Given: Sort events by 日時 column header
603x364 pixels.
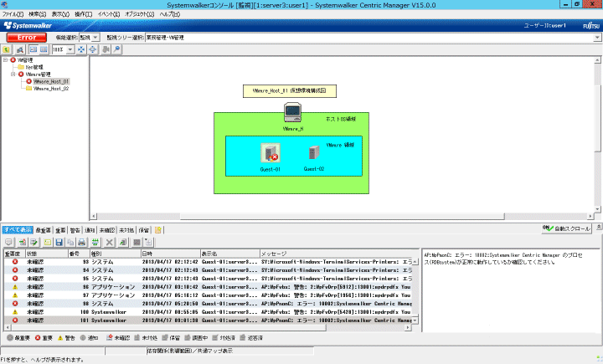Looking at the screenshot, I should (x=171, y=254).
